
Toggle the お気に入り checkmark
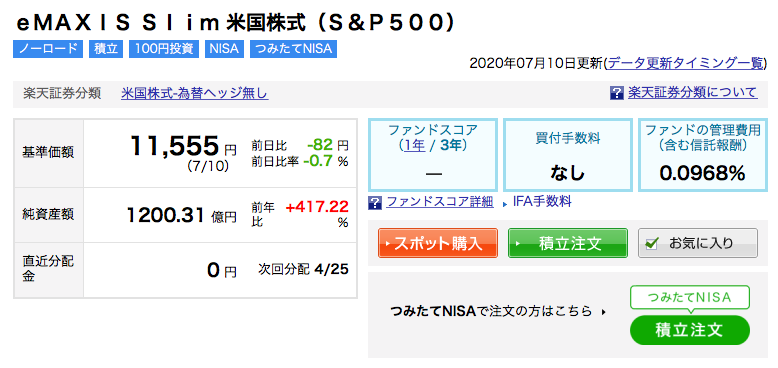pyautogui.click(x=652, y=244)
